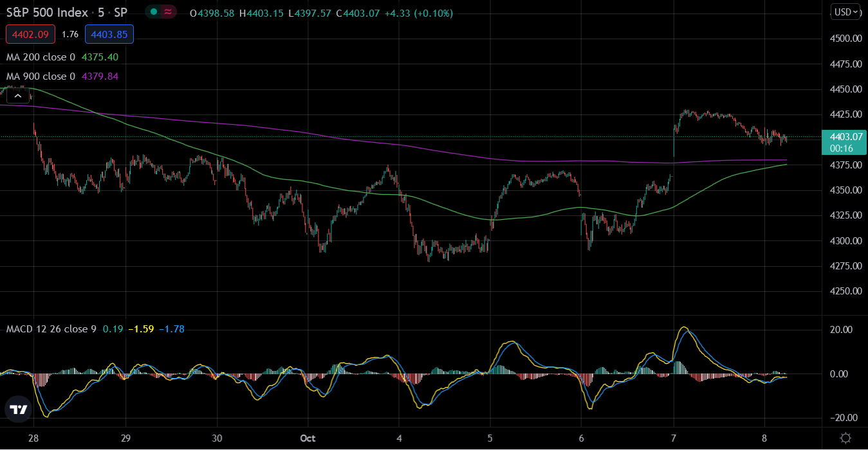Click the 4450.00 price axis label

(846, 89)
